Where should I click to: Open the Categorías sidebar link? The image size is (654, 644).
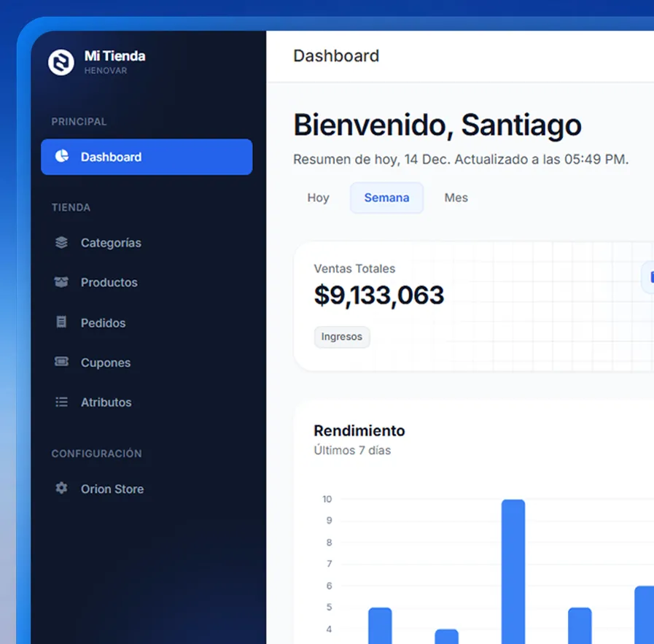[x=111, y=242]
